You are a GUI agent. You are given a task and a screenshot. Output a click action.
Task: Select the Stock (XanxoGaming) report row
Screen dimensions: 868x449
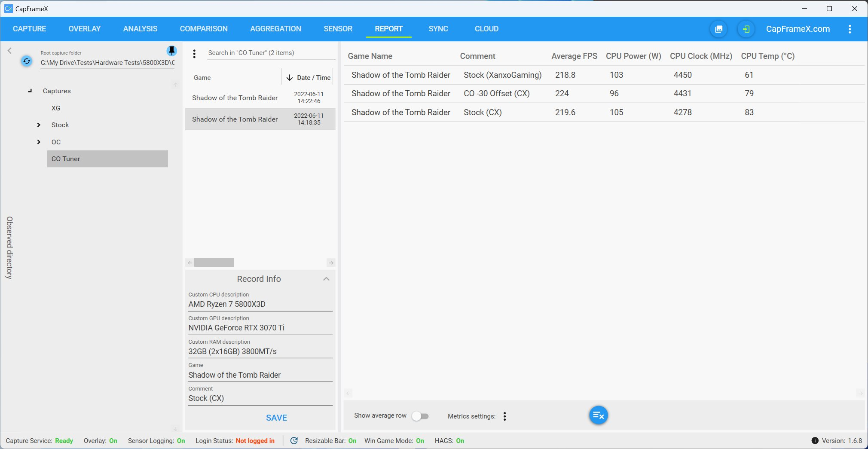pyautogui.click(x=604, y=75)
